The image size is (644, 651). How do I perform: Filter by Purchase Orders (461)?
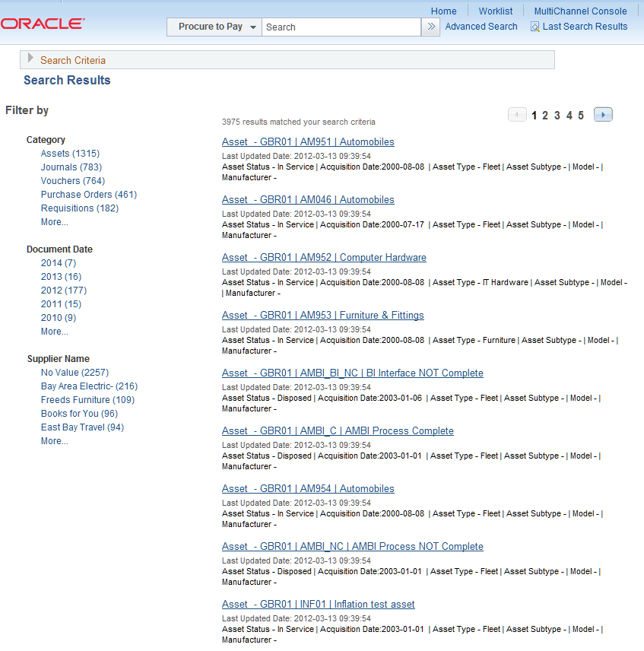pyautogui.click(x=89, y=195)
